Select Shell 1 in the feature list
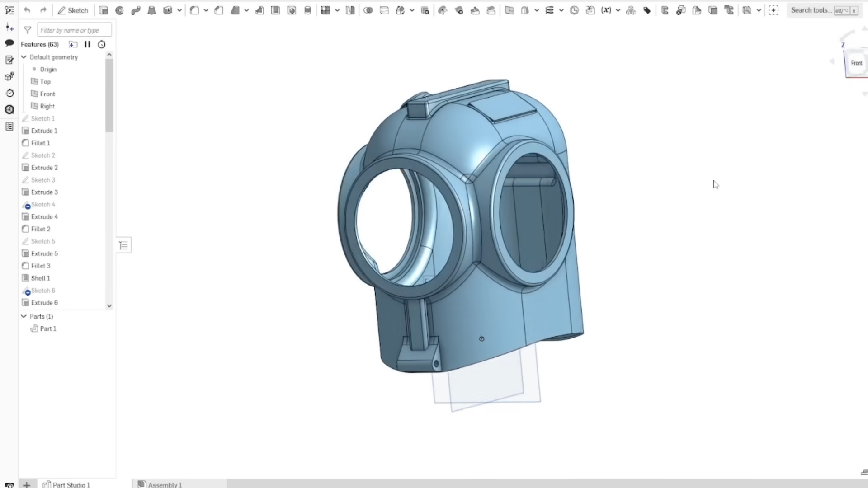Image resolution: width=868 pixels, height=488 pixels. coord(40,278)
